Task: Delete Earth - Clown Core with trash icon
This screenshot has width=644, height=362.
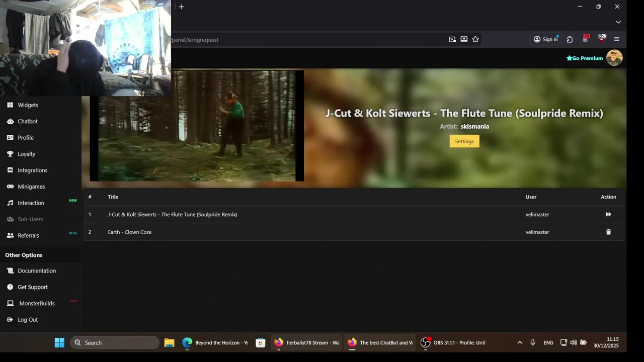Action: tap(608, 232)
